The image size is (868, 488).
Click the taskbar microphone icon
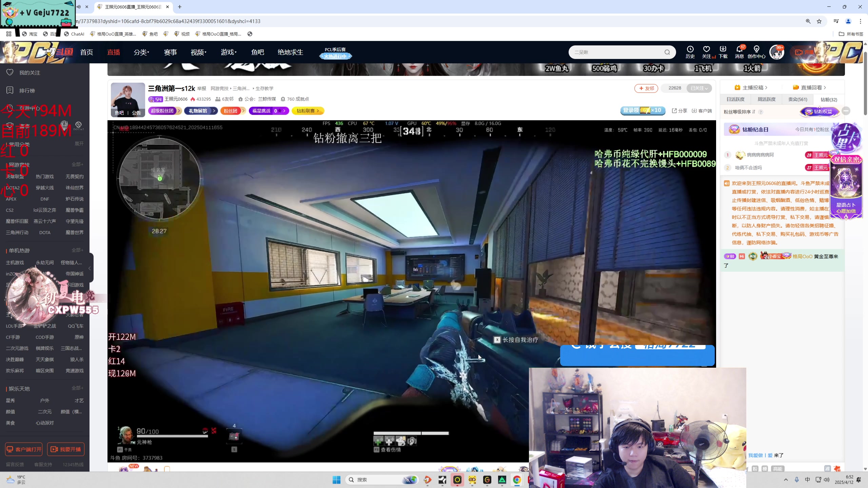(797, 480)
